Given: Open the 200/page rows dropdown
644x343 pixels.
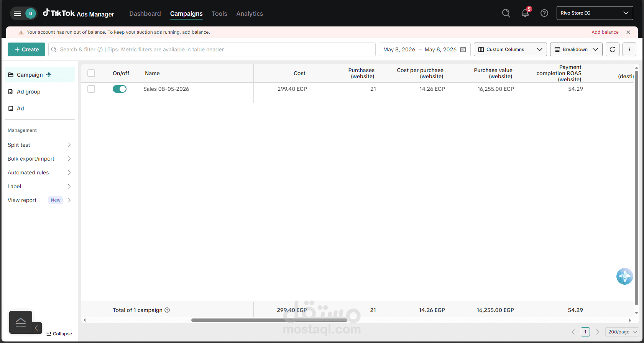Looking at the screenshot, I should pyautogui.click(x=622, y=332).
